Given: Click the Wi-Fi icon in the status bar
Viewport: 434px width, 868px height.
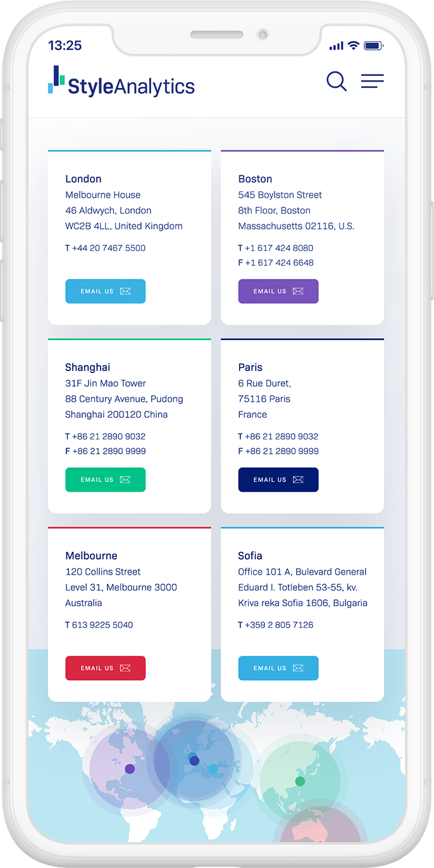Looking at the screenshot, I should click(x=354, y=46).
